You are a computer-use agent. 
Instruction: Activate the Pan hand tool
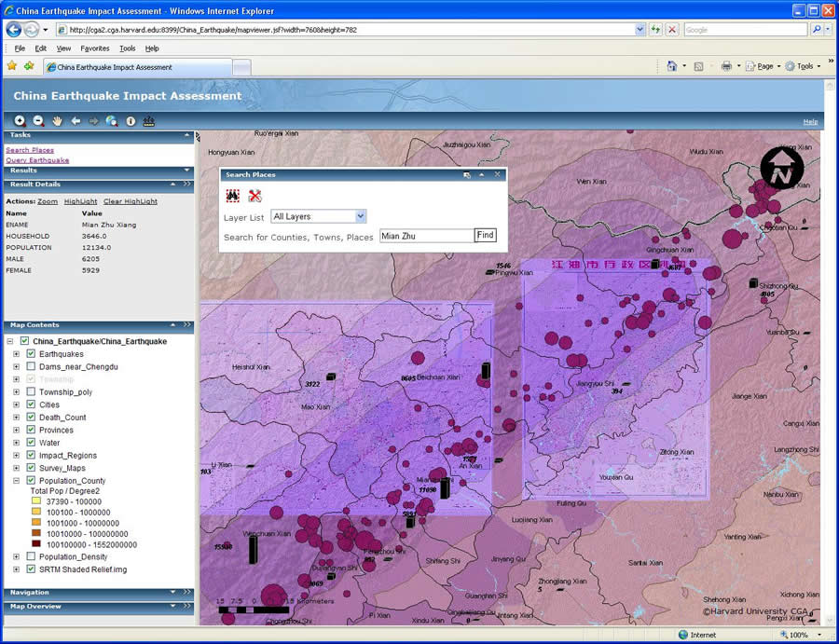57,121
